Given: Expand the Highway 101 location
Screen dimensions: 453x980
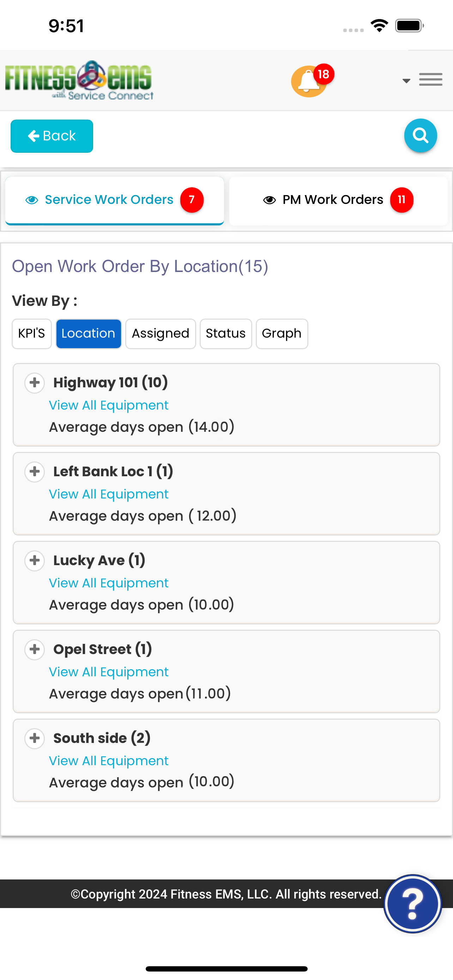Looking at the screenshot, I should [x=35, y=383].
